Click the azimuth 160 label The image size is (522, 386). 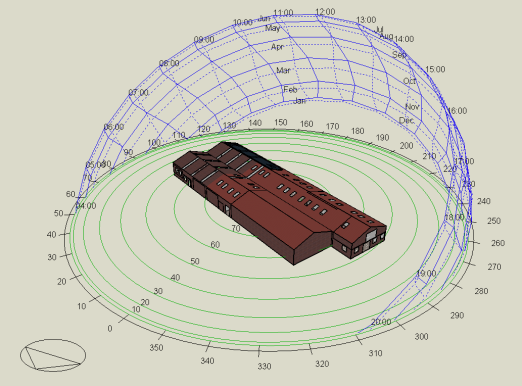click(x=306, y=124)
